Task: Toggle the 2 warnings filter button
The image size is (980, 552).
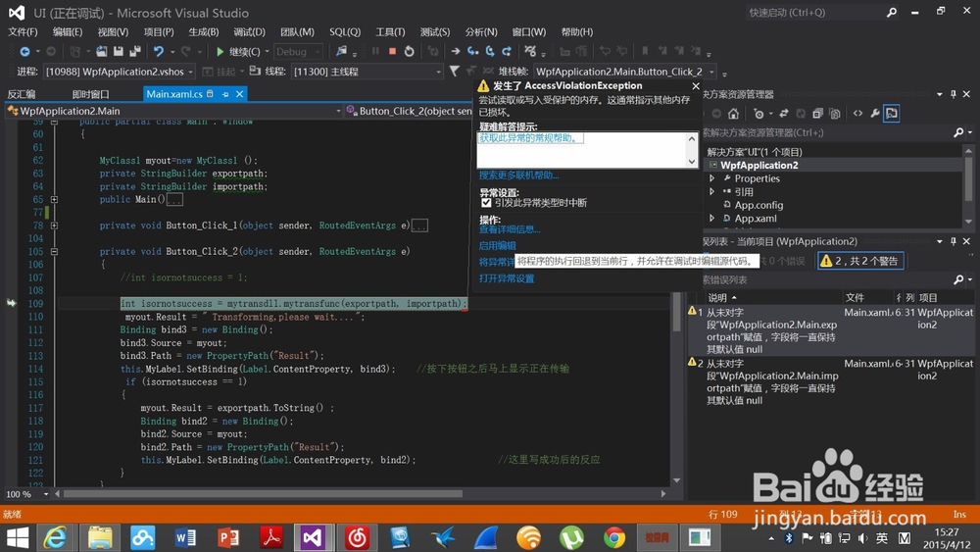Action: click(x=860, y=261)
